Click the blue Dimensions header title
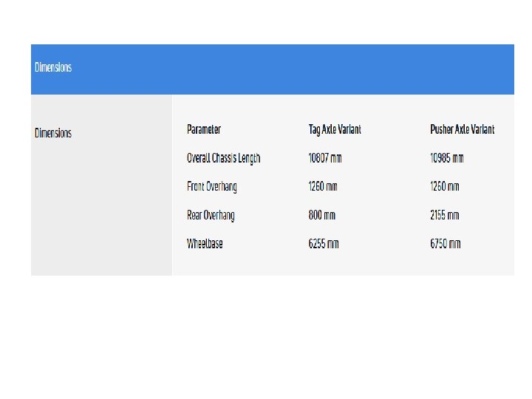 pyautogui.click(x=53, y=68)
